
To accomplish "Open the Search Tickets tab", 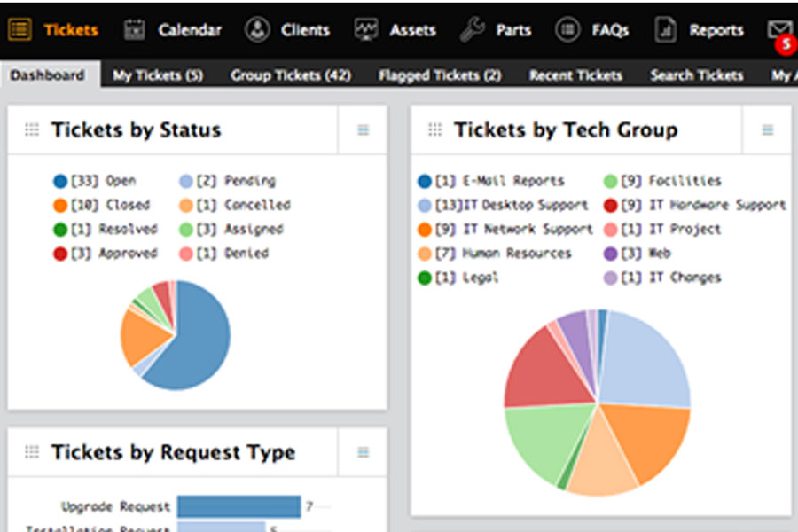I will (x=696, y=75).
